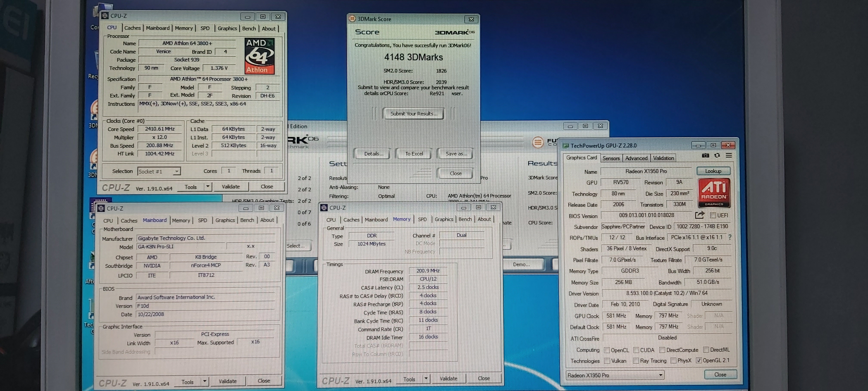Click the GPU-Z title bar icon
868x391 pixels.
(x=565, y=146)
